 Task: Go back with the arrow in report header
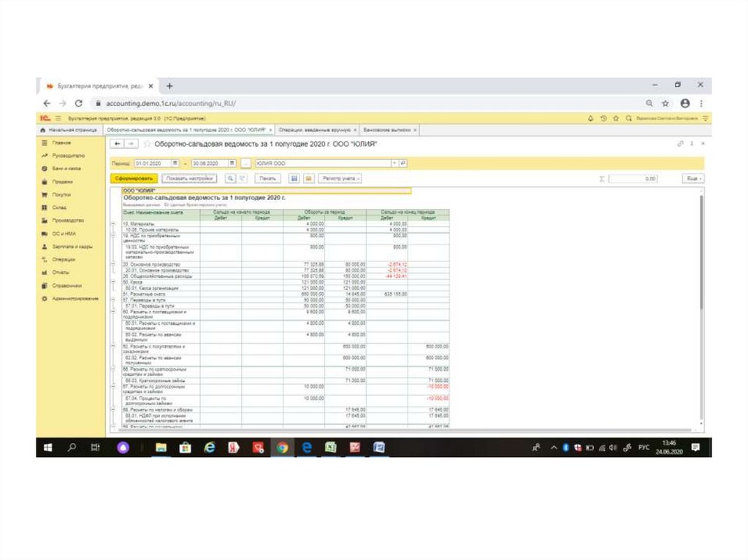point(118,144)
